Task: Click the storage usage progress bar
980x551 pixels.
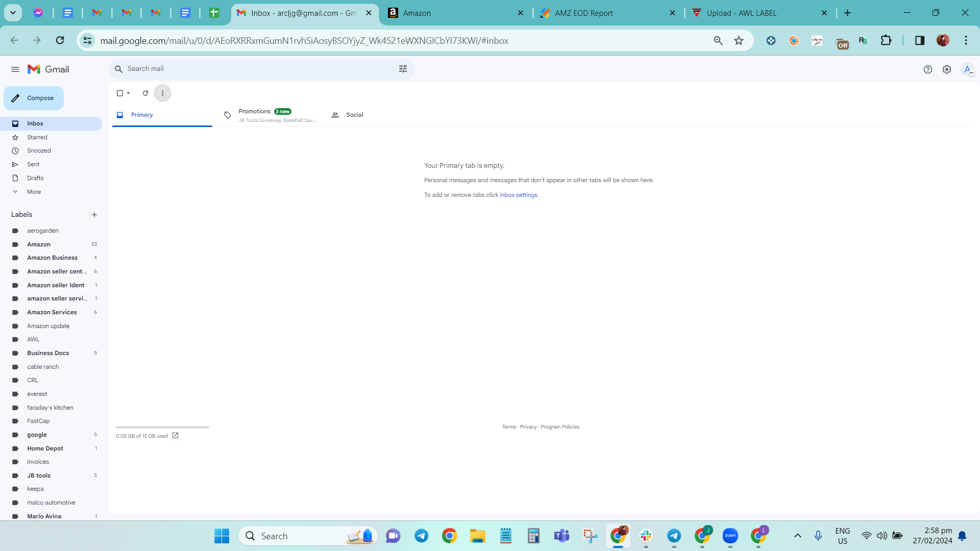Action: pyautogui.click(x=162, y=427)
